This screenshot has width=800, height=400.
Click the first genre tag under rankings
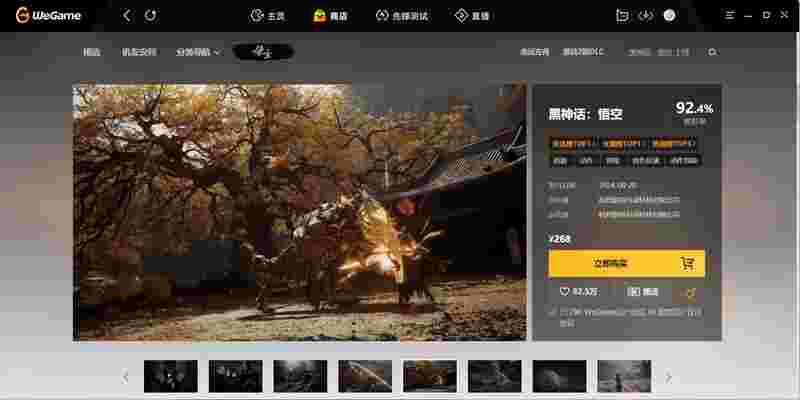coord(560,161)
